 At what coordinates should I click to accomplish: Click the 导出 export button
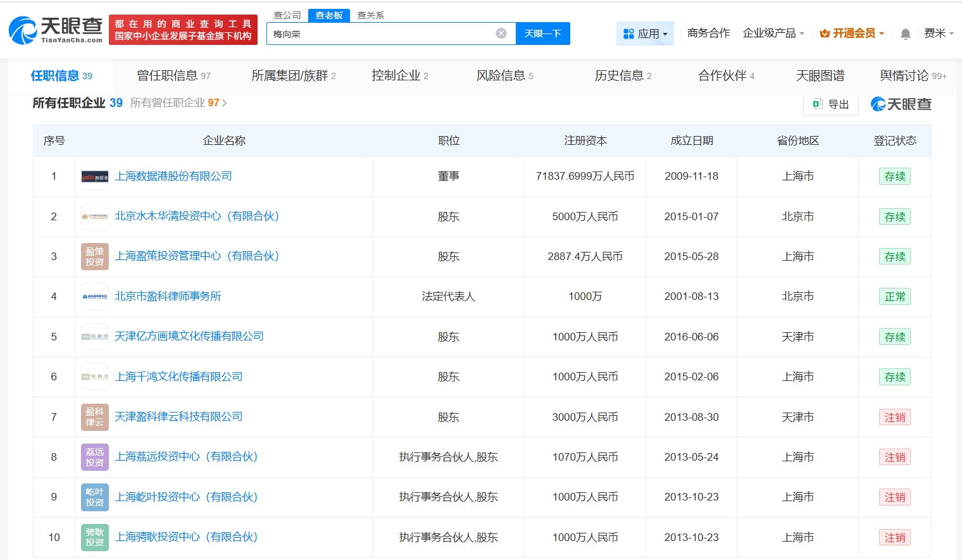[831, 104]
